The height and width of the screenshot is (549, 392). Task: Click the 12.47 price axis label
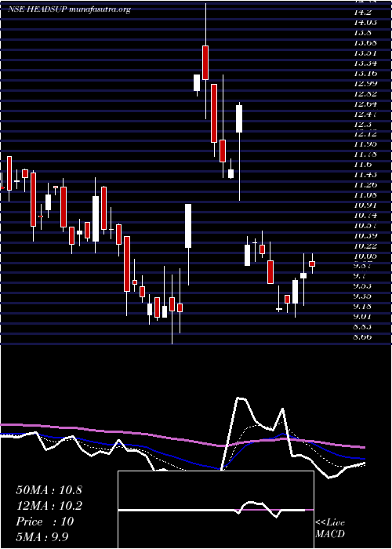365,114
